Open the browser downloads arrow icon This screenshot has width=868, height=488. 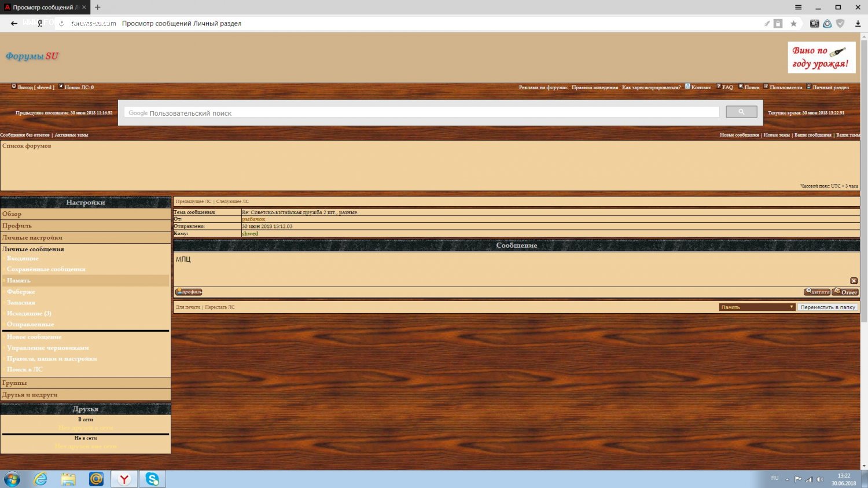coord(858,24)
